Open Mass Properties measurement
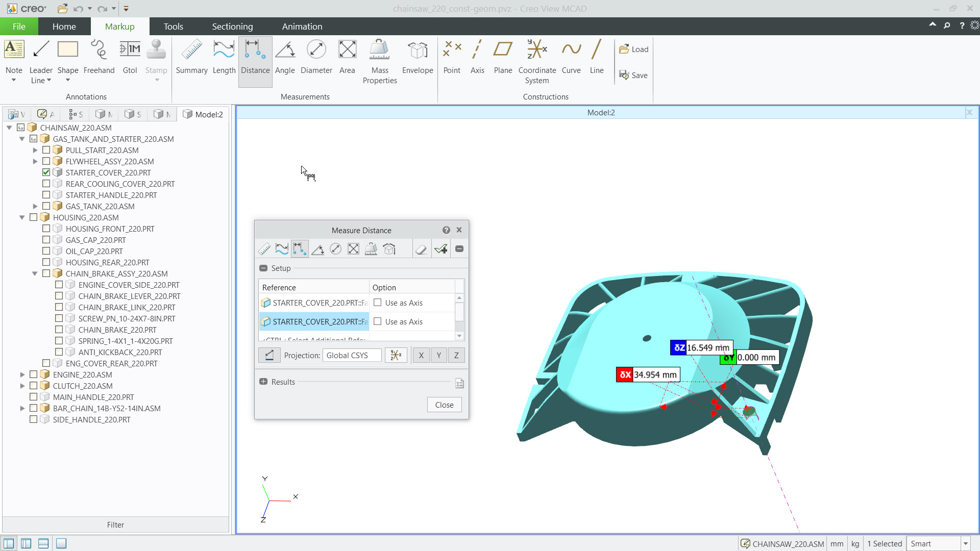Viewport: 980px width, 551px height. 380,61
